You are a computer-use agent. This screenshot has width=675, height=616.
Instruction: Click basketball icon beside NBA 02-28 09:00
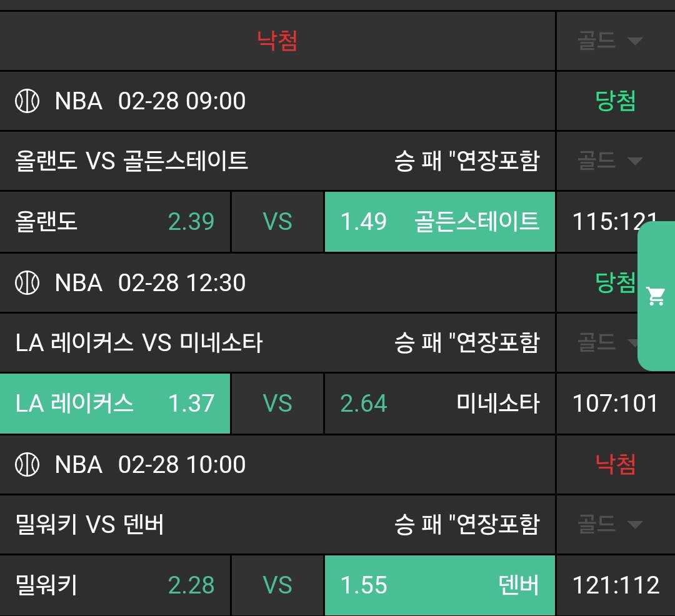[x=27, y=101]
